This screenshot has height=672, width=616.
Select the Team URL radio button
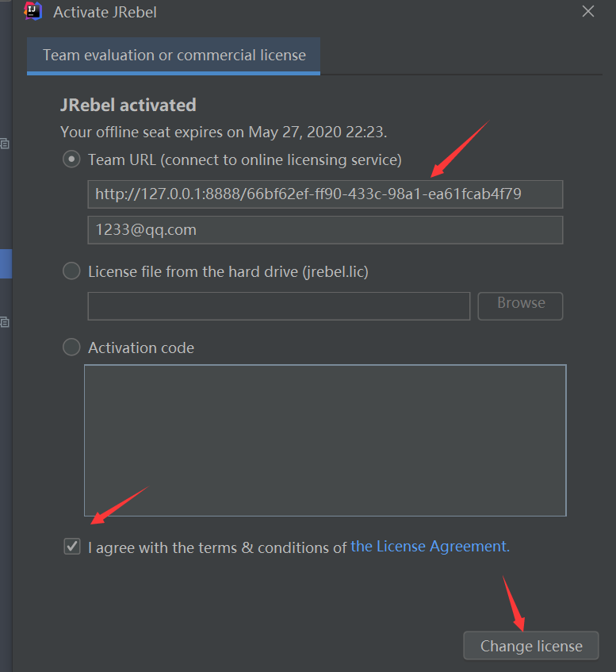tap(71, 159)
